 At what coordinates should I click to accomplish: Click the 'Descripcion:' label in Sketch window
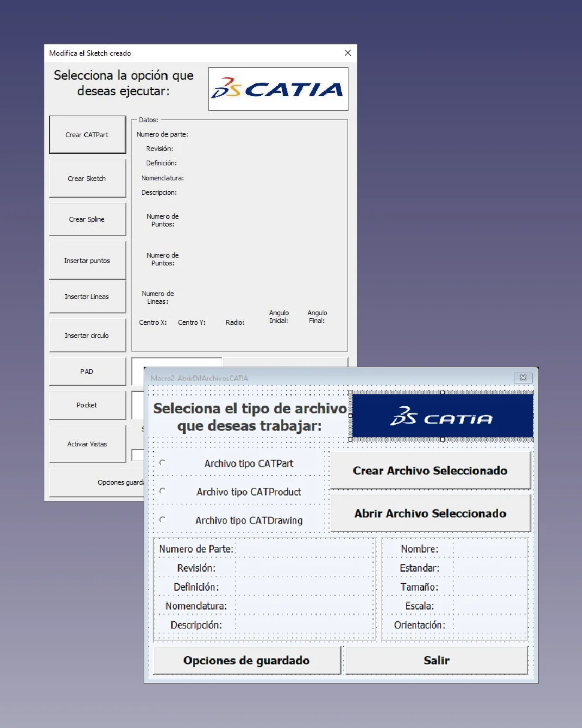[159, 192]
